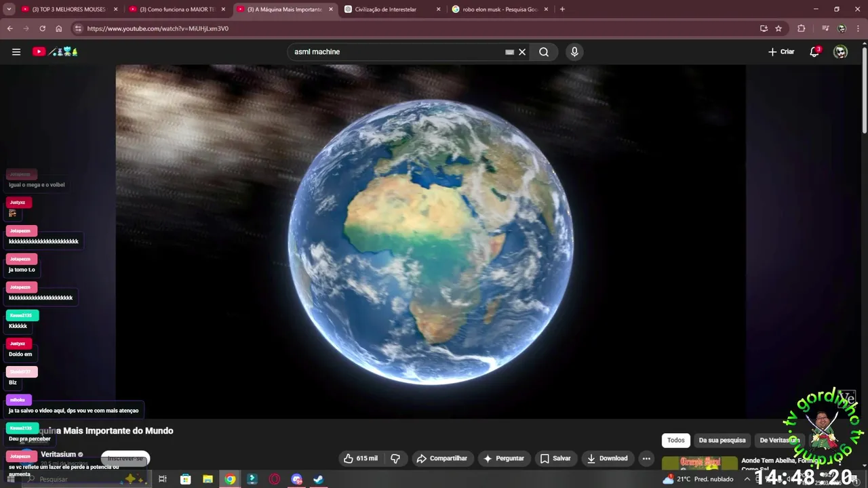Screen dimensions: 868x488
Task: Open Chrome from the taskbar
Action: tap(231, 479)
